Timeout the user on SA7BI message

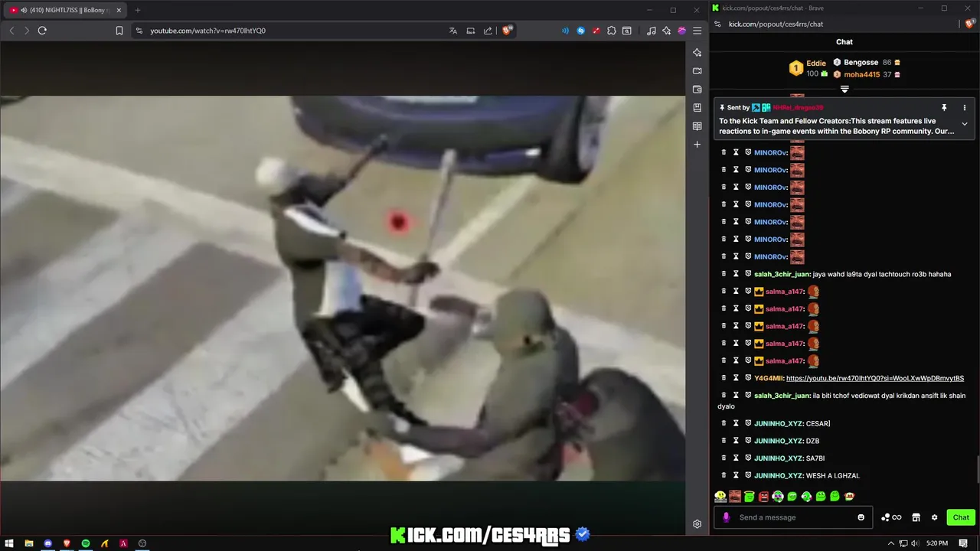[736, 458]
